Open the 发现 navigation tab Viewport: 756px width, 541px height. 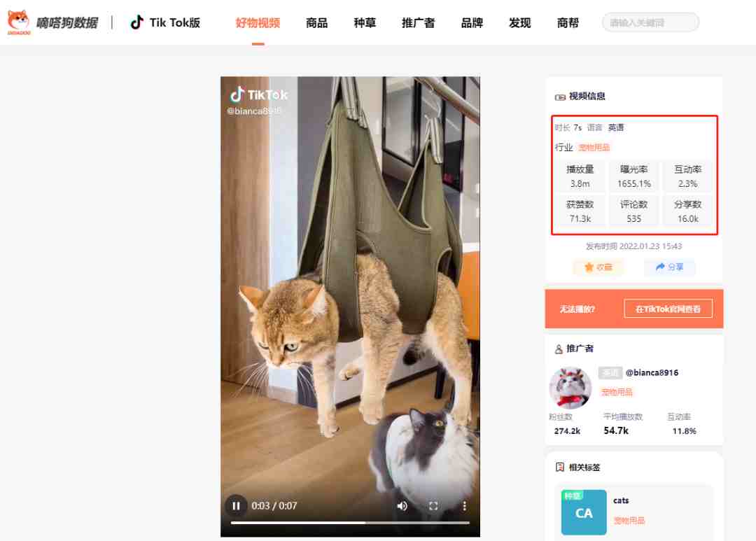coord(519,22)
